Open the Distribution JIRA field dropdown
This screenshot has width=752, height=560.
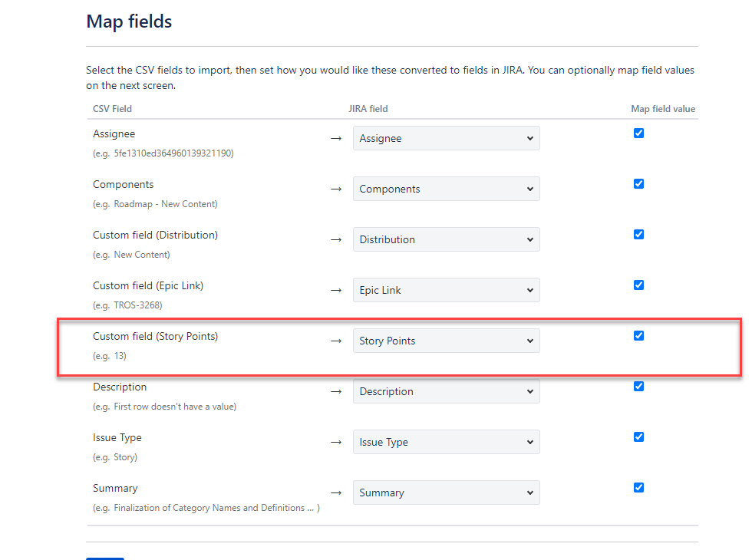446,239
